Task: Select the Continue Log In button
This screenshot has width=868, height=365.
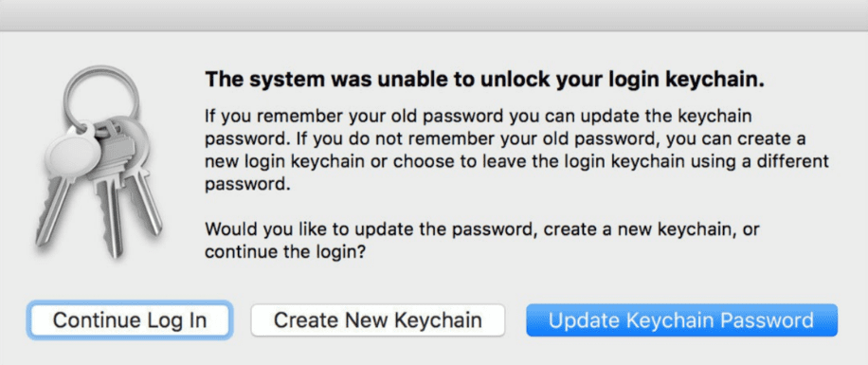Action: click(x=130, y=320)
